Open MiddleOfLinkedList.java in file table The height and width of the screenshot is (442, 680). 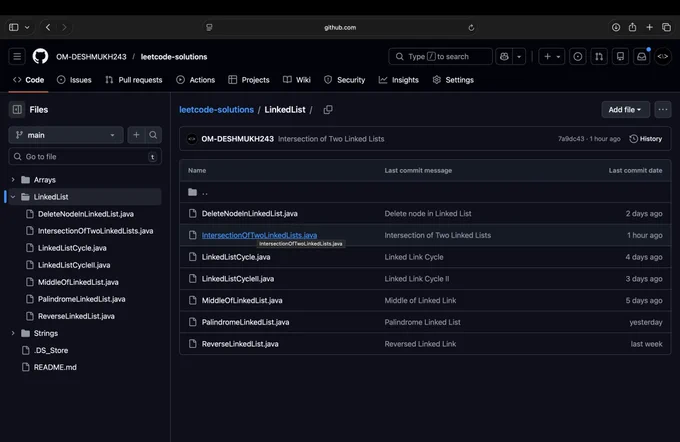tap(242, 300)
